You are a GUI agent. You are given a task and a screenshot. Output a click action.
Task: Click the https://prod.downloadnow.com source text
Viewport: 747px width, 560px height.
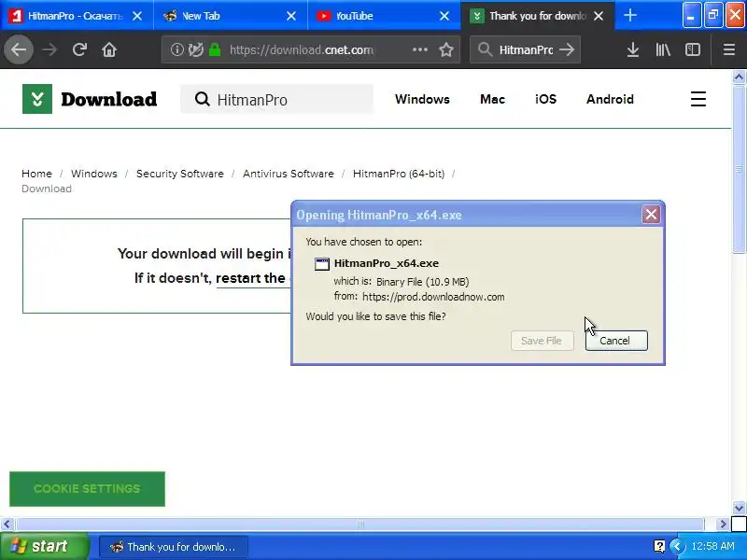[x=433, y=297]
